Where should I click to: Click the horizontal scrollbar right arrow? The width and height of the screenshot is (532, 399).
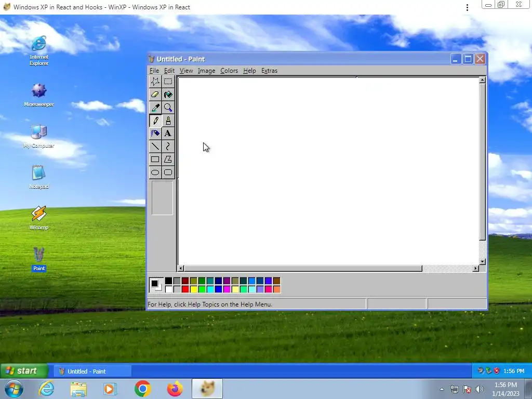[x=476, y=269]
